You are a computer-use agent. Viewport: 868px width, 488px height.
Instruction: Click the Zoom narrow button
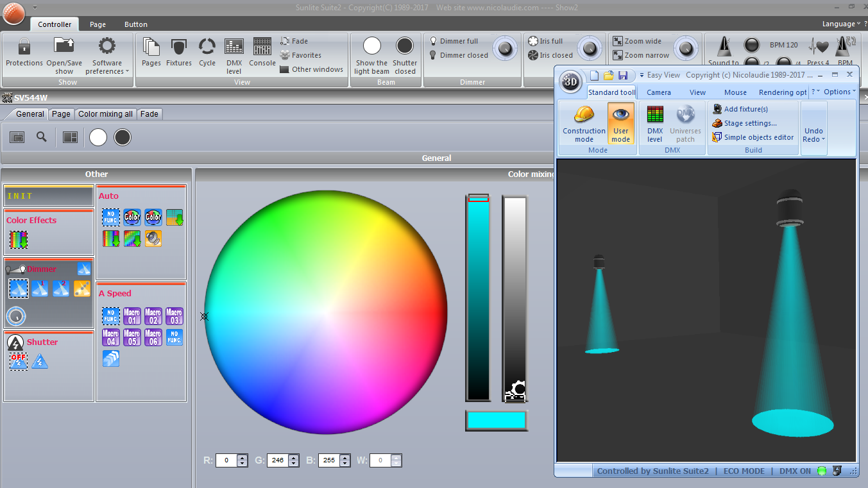pyautogui.click(x=641, y=55)
